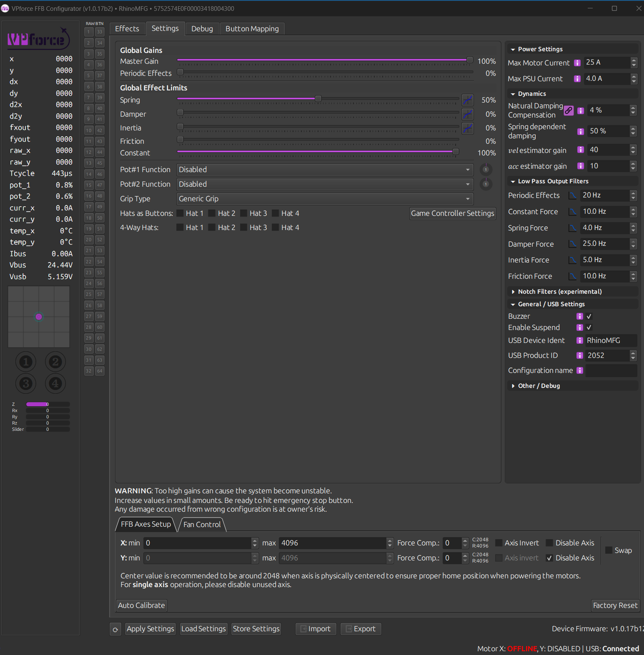Uncheck the Y axis Disable Axis checkbox
Screen dimensions: 644x655
549,558
